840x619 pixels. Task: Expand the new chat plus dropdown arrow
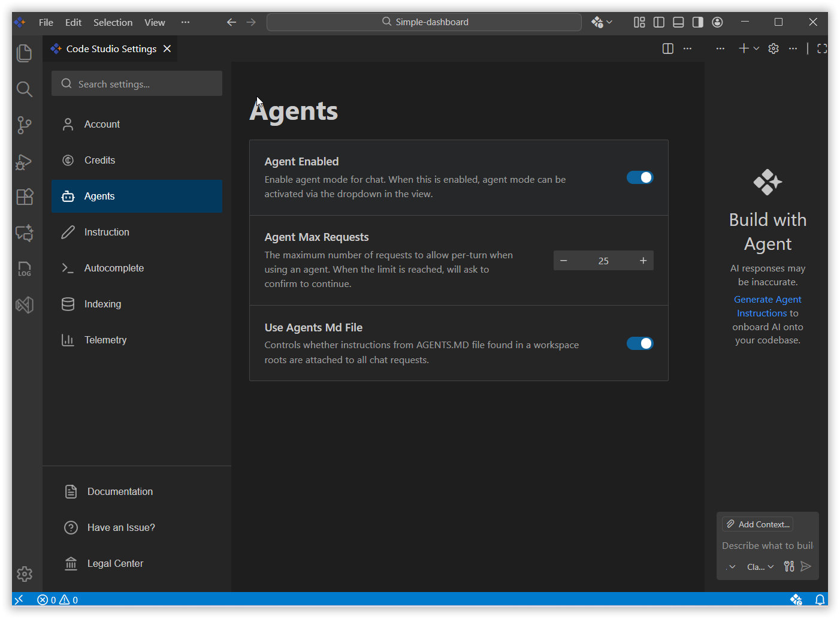pyautogui.click(x=757, y=49)
